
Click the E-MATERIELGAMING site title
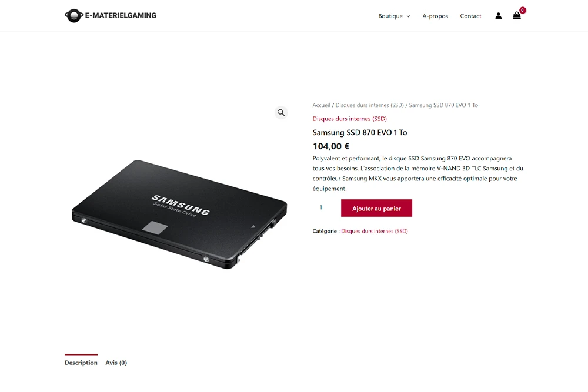pos(121,15)
